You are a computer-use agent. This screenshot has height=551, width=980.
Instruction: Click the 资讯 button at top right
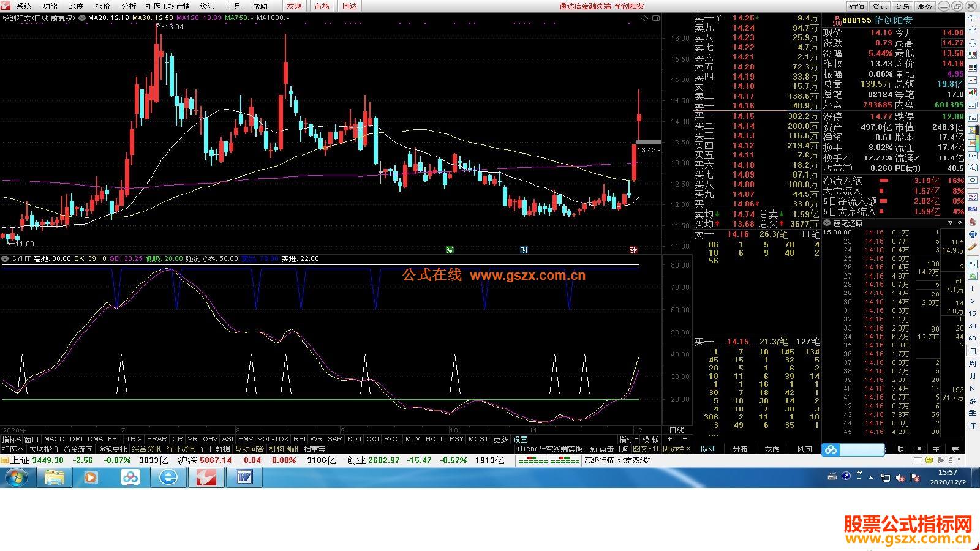point(880,6)
